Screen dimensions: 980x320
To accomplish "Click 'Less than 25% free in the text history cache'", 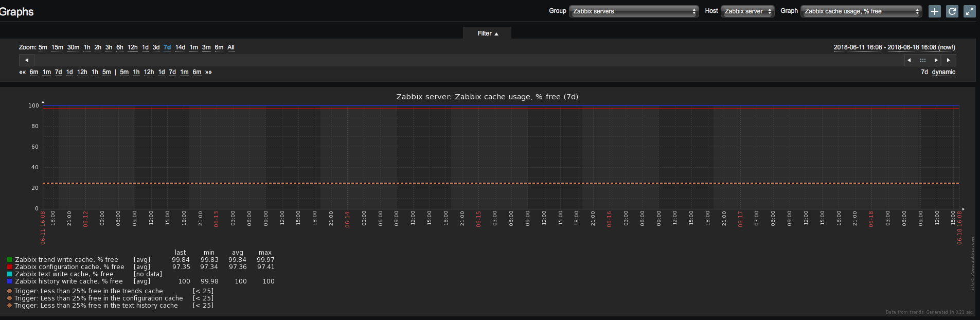I will 109,306.
